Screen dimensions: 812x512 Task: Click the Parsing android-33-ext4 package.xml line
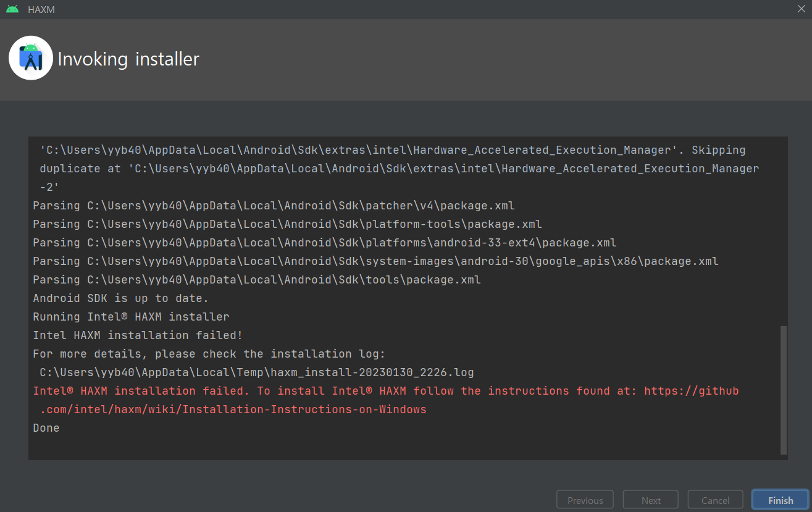click(325, 243)
